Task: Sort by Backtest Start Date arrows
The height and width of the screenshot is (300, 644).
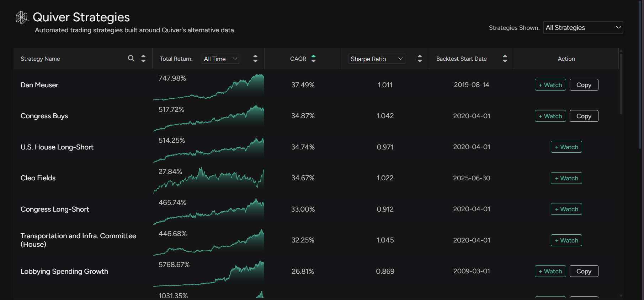Action: tap(505, 59)
